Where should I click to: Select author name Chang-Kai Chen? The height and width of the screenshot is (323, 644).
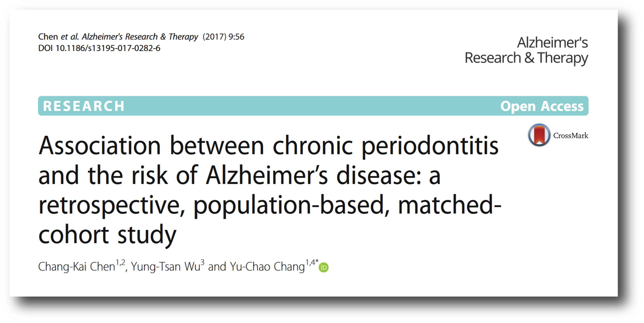pyautogui.click(x=76, y=267)
